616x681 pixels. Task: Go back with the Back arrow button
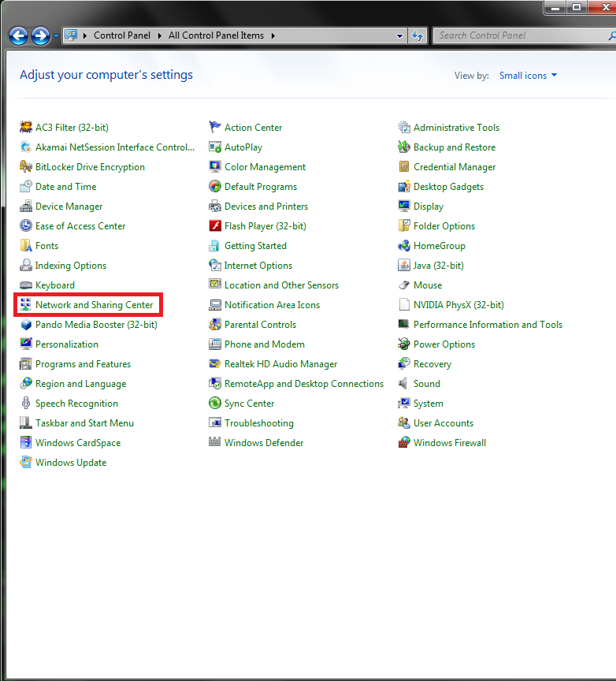click(18, 36)
